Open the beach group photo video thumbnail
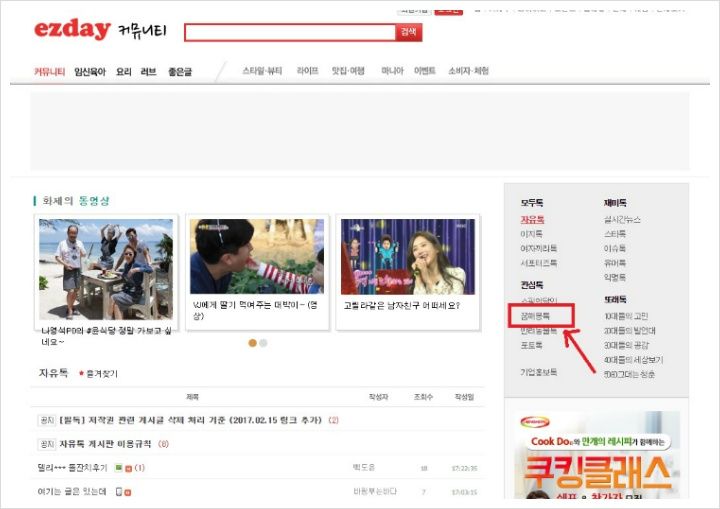The width and height of the screenshot is (720, 509). (106, 269)
